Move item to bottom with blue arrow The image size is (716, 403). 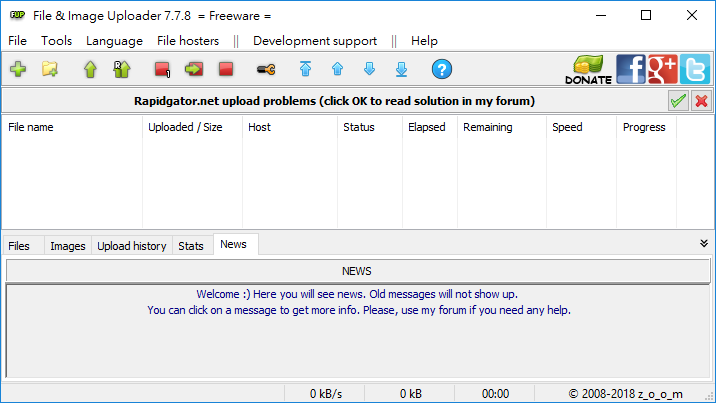[401, 69]
